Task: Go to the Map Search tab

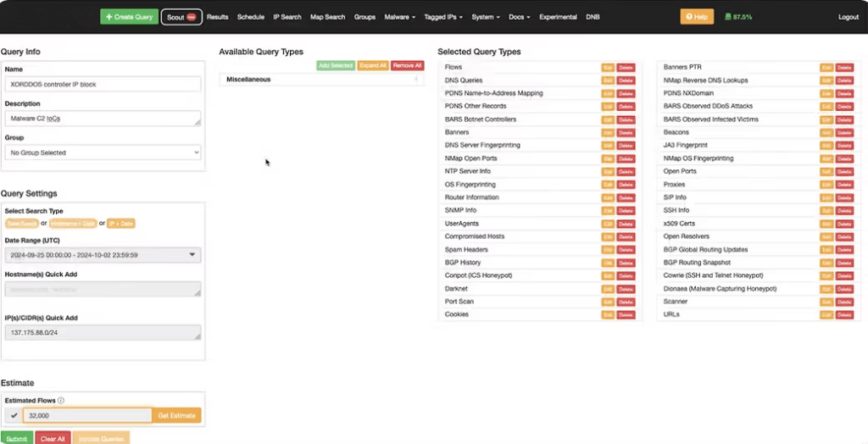Action: 327,17
